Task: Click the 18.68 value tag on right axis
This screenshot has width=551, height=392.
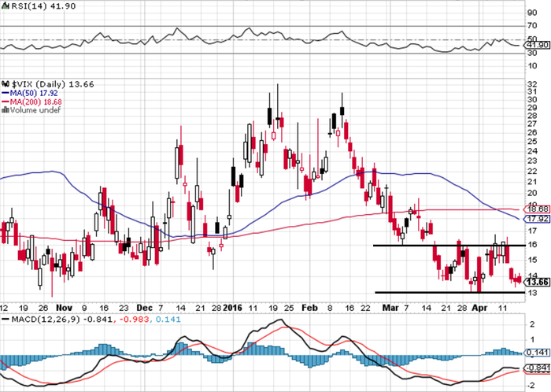Action: coord(537,209)
